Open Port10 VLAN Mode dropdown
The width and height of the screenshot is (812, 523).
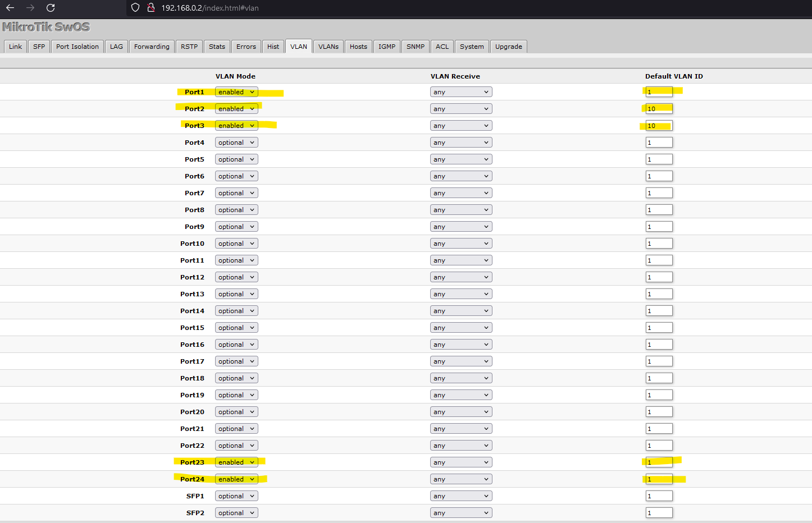236,244
